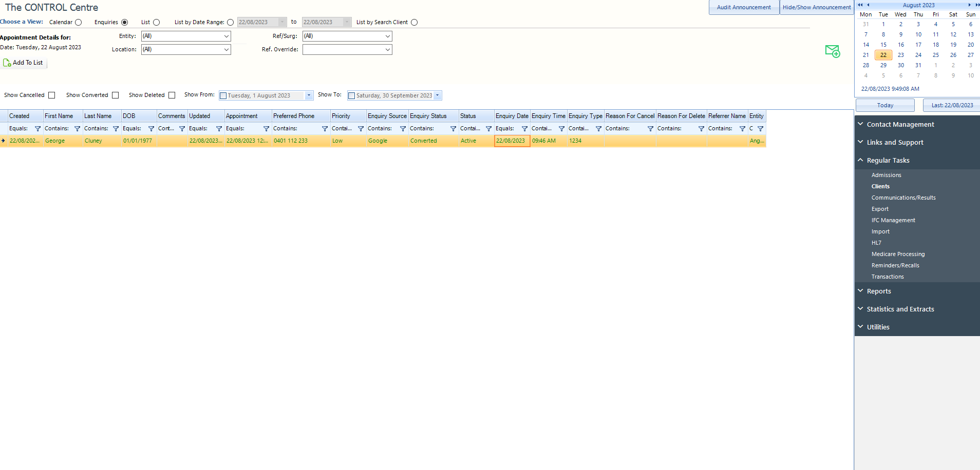Open the Updated column filter icon
This screenshot has height=470, width=980.
219,129
